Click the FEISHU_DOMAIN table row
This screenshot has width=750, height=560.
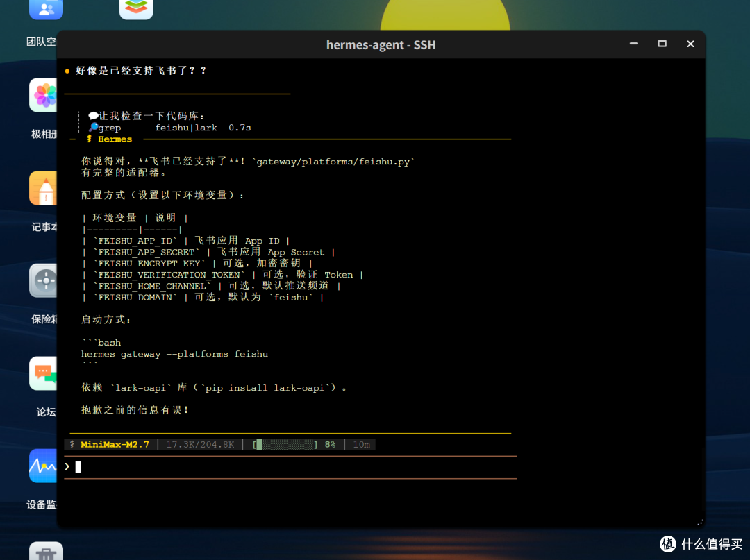(203, 297)
